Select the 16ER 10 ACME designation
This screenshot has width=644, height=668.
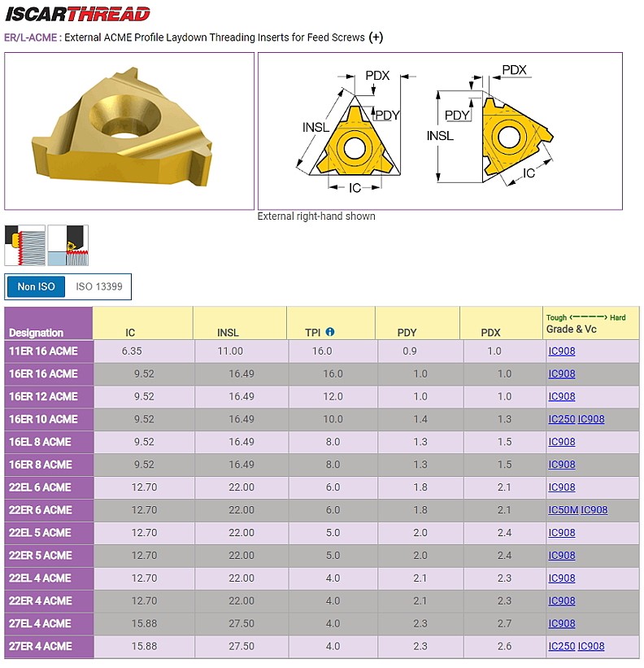pyautogui.click(x=43, y=419)
